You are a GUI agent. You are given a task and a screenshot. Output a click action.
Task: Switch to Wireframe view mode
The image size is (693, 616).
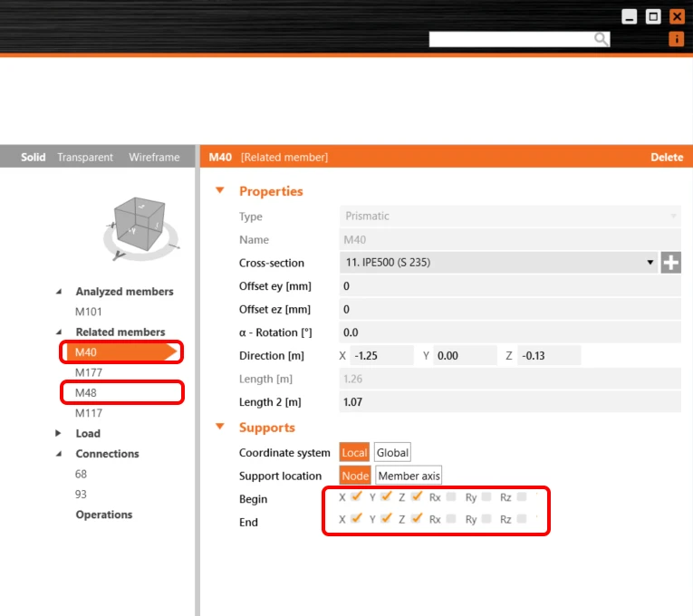point(154,158)
